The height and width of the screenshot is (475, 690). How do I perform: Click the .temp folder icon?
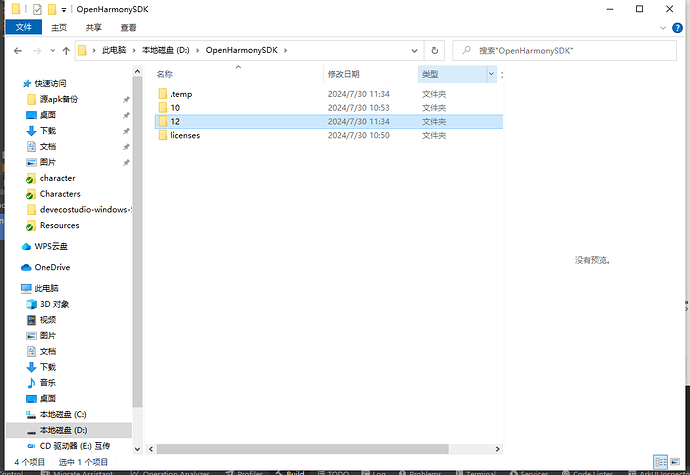(x=162, y=94)
